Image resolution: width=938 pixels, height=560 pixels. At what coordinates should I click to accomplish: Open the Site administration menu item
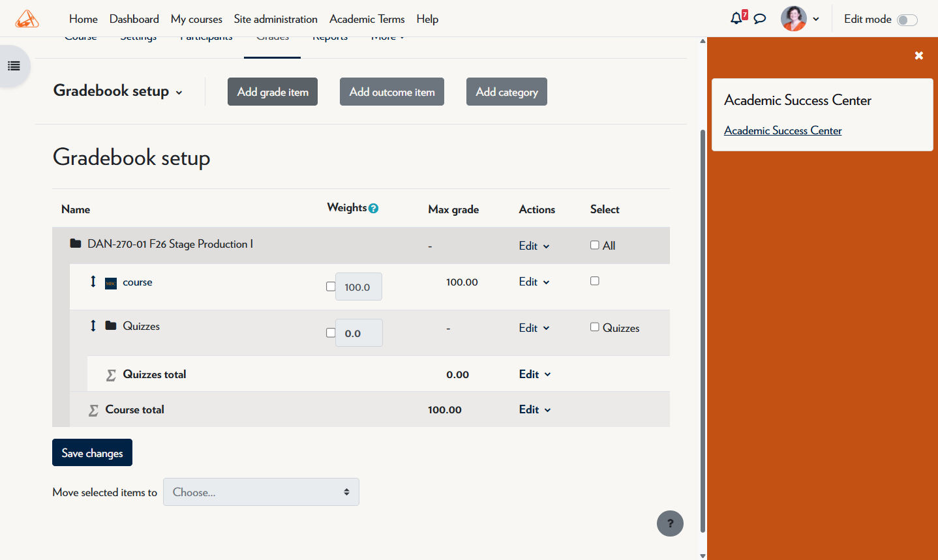point(276,19)
